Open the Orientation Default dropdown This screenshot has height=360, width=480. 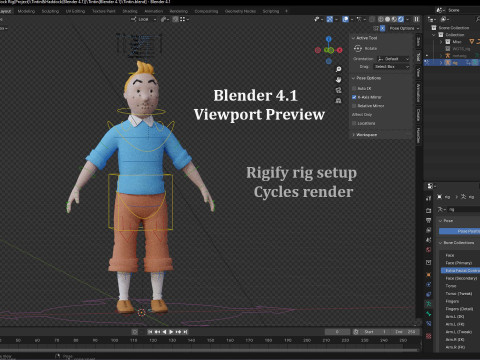click(393, 59)
